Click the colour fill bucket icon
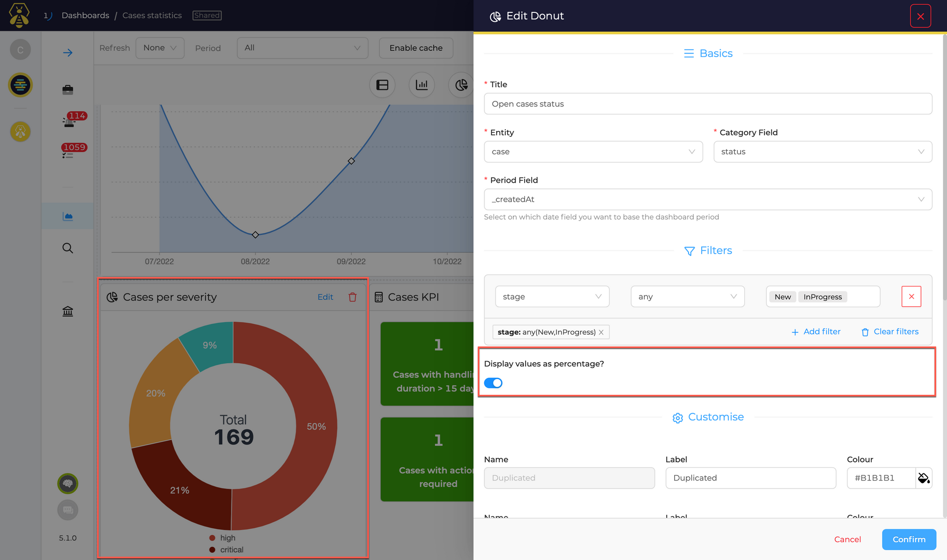 (923, 478)
